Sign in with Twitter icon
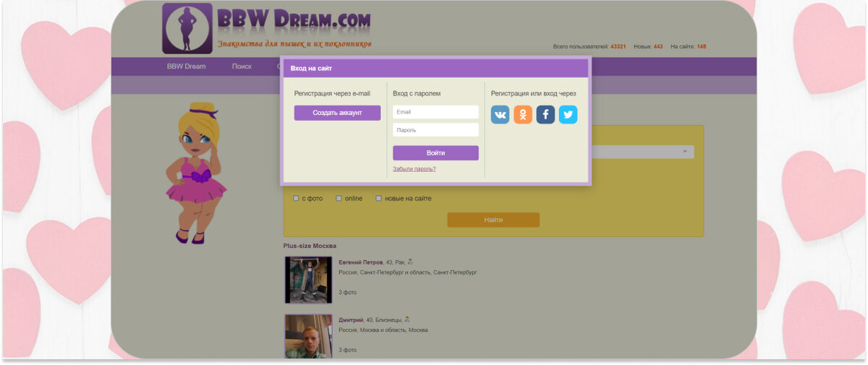 click(568, 115)
